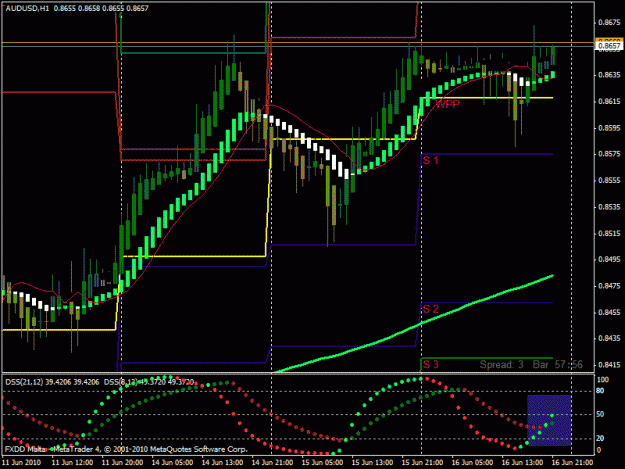Click the 80 level on indicator scale
This screenshot has height=469, width=625.
600,391
